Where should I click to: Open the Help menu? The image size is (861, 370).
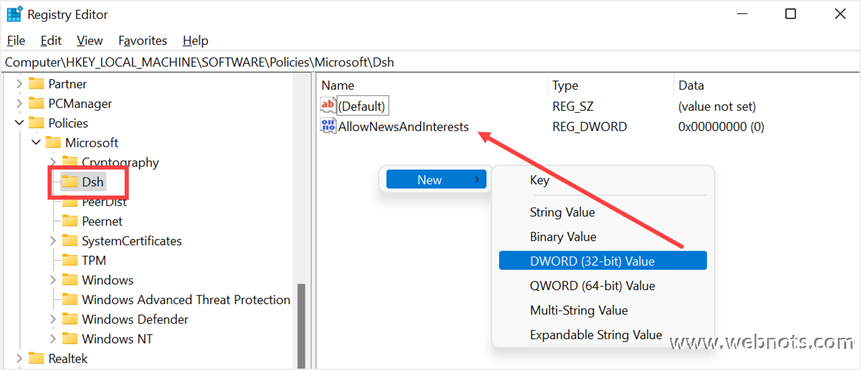coord(195,41)
